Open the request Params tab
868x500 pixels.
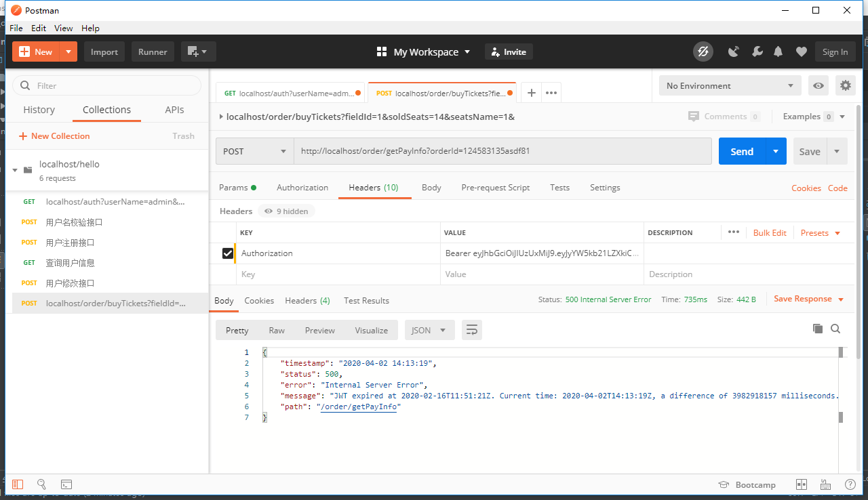click(x=237, y=188)
